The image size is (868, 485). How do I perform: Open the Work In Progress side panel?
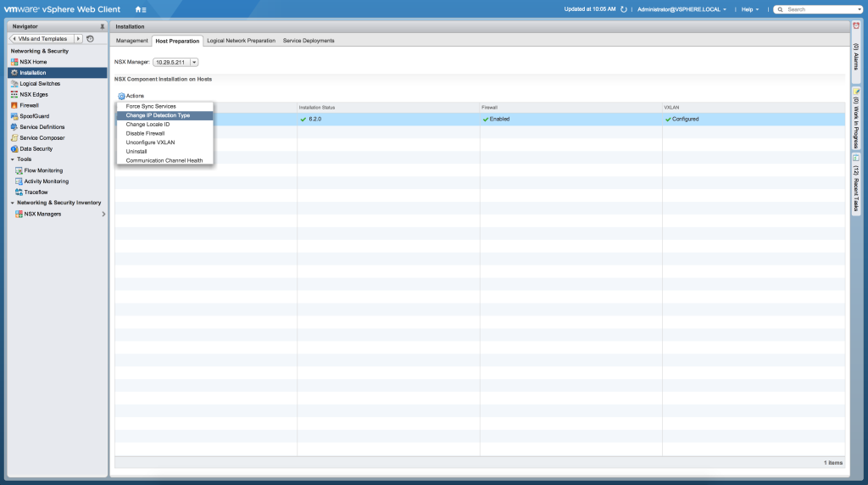(856, 119)
